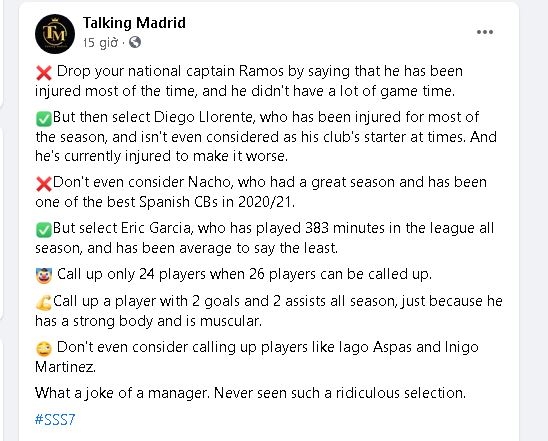Click the woozy face emoji near Iago Aspas
The width and height of the screenshot is (548, 441).
click(44, 348)
